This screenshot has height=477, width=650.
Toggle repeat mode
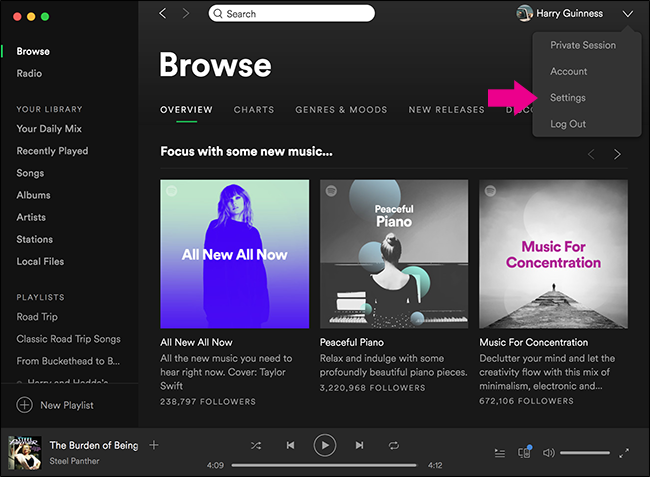click(x=393, y=446)
